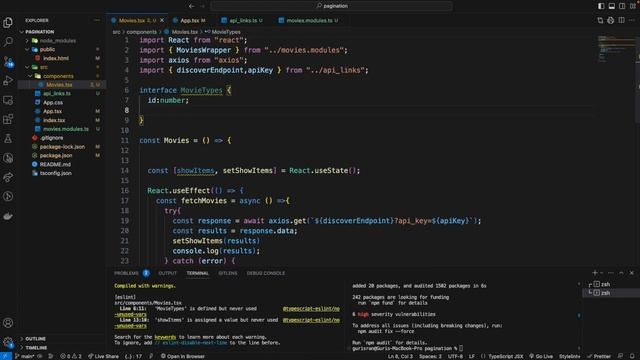Toggle the secondary sidebar layout icon

click(x=622, y=6)
